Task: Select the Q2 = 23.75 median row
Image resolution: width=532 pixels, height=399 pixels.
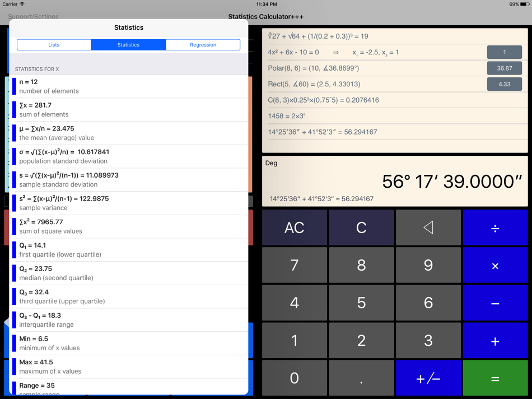Action: 129,273
